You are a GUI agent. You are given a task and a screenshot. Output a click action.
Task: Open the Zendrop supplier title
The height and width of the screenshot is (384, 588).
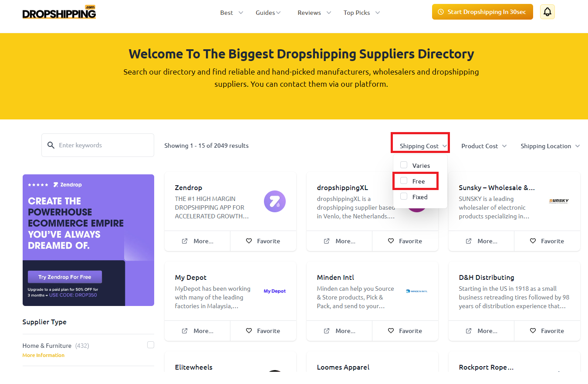click(x=189, y=187)
